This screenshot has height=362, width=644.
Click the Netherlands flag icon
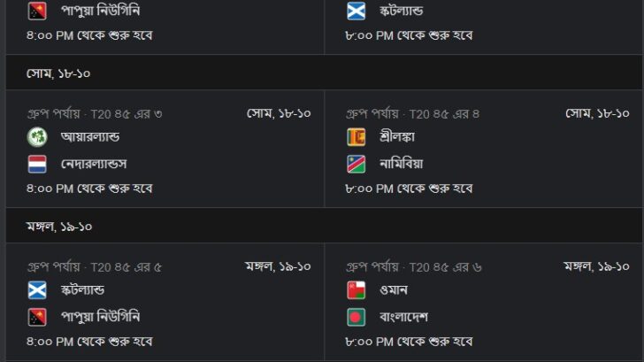(x=37, y=164)
